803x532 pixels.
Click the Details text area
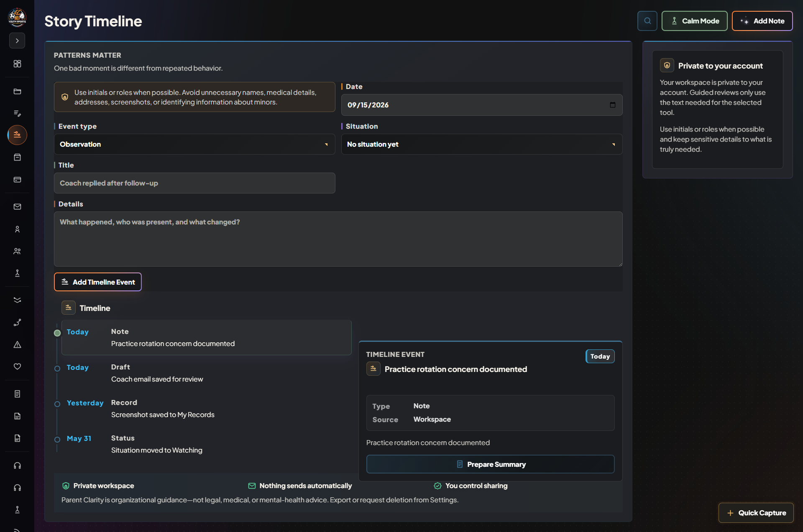(x=338, y=239)
